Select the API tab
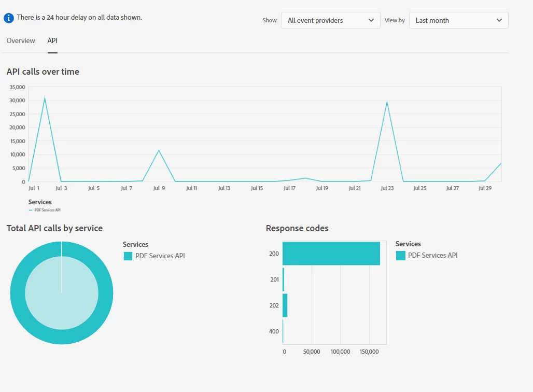Image resolution: width=533 pixels, height=392 pixels. 52,40
